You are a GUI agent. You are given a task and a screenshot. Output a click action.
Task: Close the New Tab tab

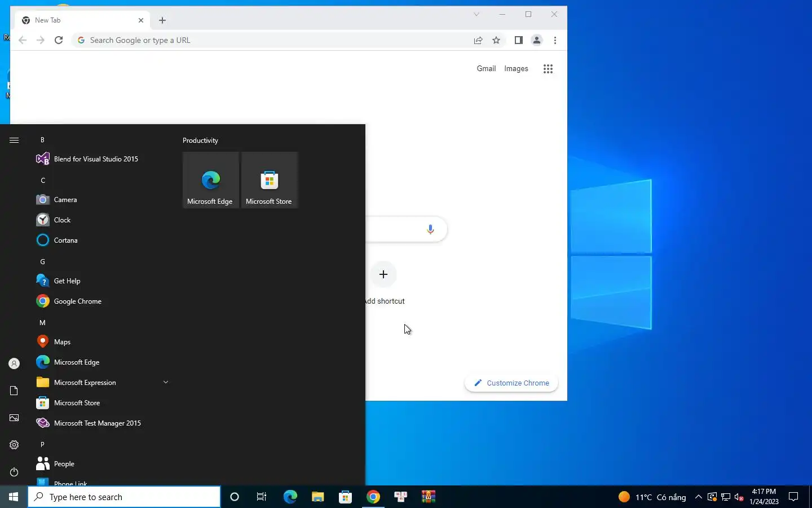pos(141,20)
